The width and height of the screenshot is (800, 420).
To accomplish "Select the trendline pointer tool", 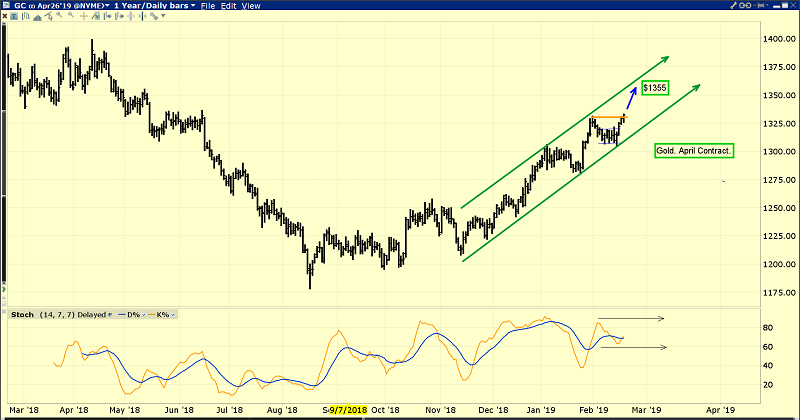I will [48, 16].
